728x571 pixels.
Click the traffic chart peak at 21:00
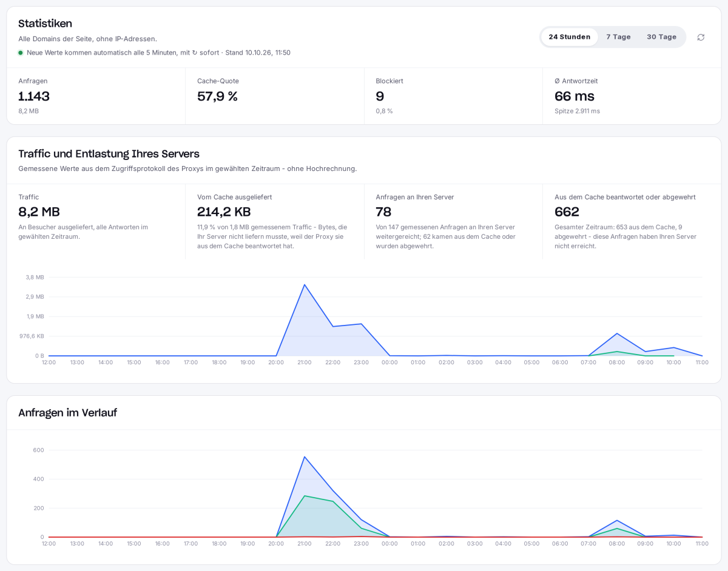click(x=305, y=284)
